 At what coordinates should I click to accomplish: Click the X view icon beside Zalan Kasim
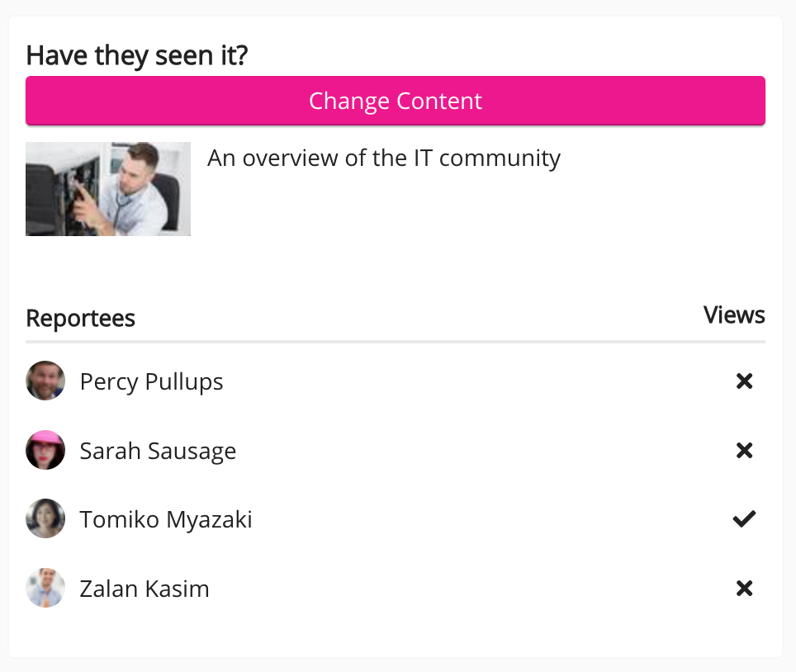point(744,588)
